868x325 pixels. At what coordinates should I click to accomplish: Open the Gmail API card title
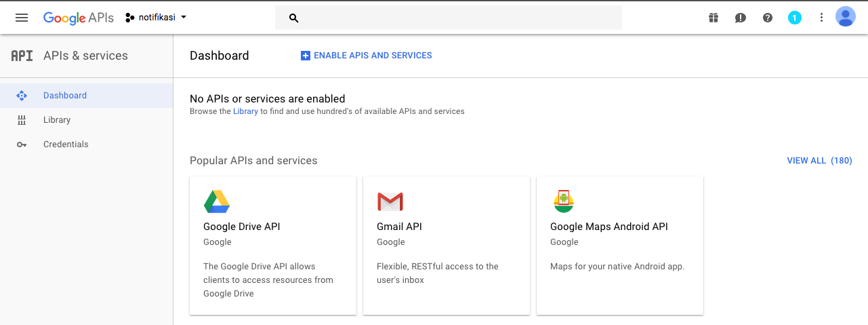tap(399, 227)
